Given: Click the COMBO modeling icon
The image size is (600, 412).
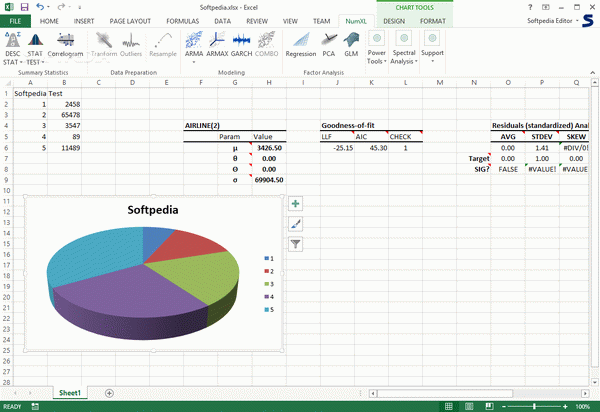Looking at the screenshot, I should pyautogui.click(x=266, y=45).
